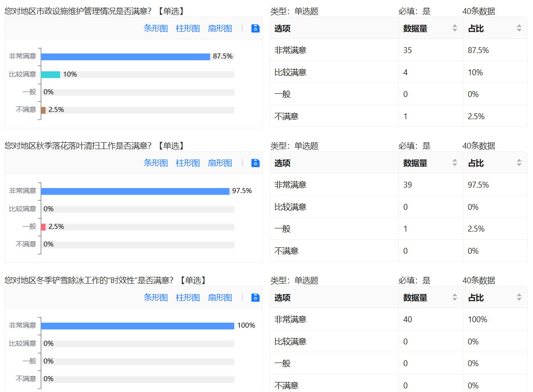Switch snow removal chart to 扇形图

[x=220, y=297]
